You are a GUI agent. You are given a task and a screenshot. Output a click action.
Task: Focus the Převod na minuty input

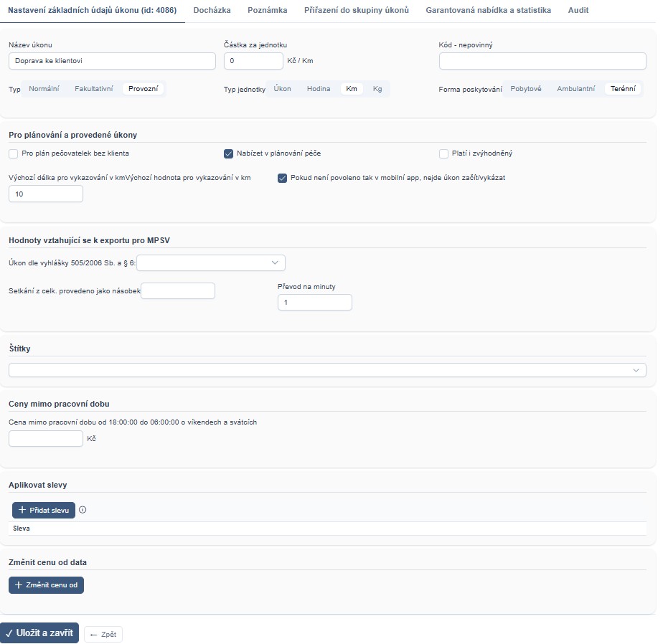click(x=314, y=303)
